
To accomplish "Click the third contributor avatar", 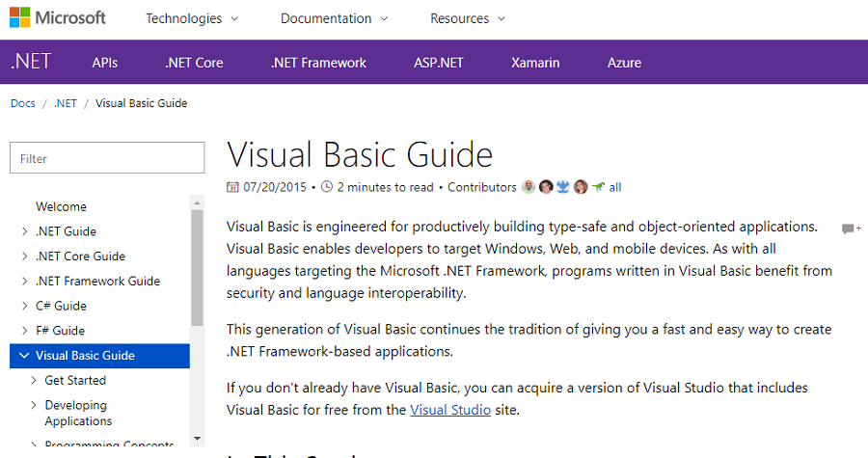I will pos(563,187).
